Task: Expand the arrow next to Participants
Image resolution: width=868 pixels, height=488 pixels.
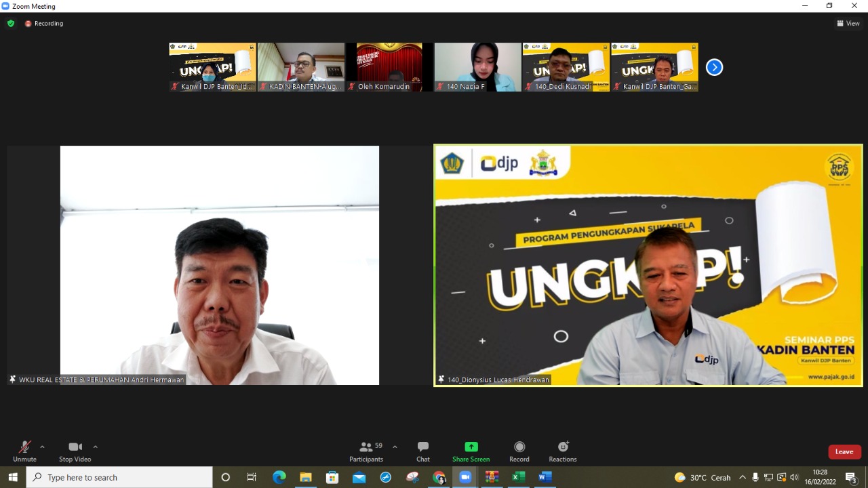Action: [x=395, y=447]
